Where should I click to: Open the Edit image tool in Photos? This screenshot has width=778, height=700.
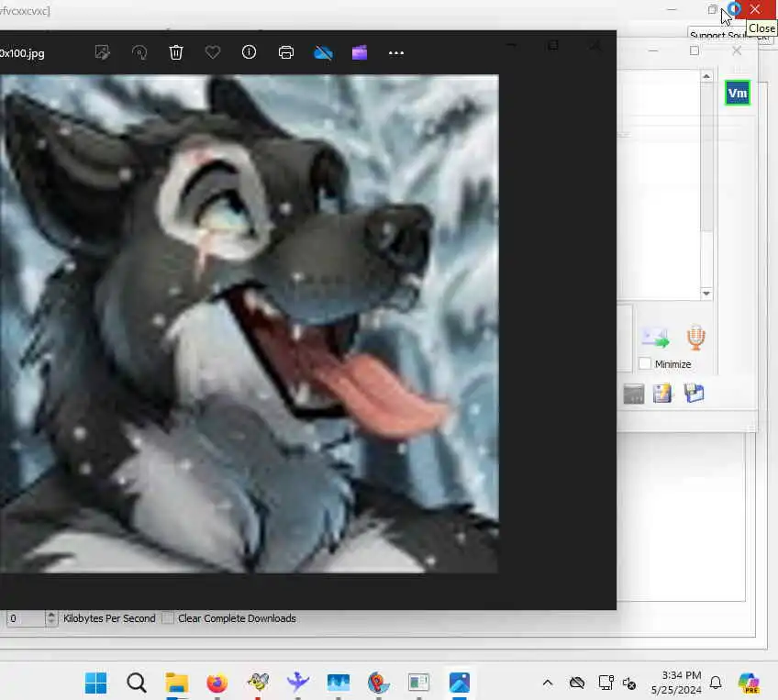(102, 52)
